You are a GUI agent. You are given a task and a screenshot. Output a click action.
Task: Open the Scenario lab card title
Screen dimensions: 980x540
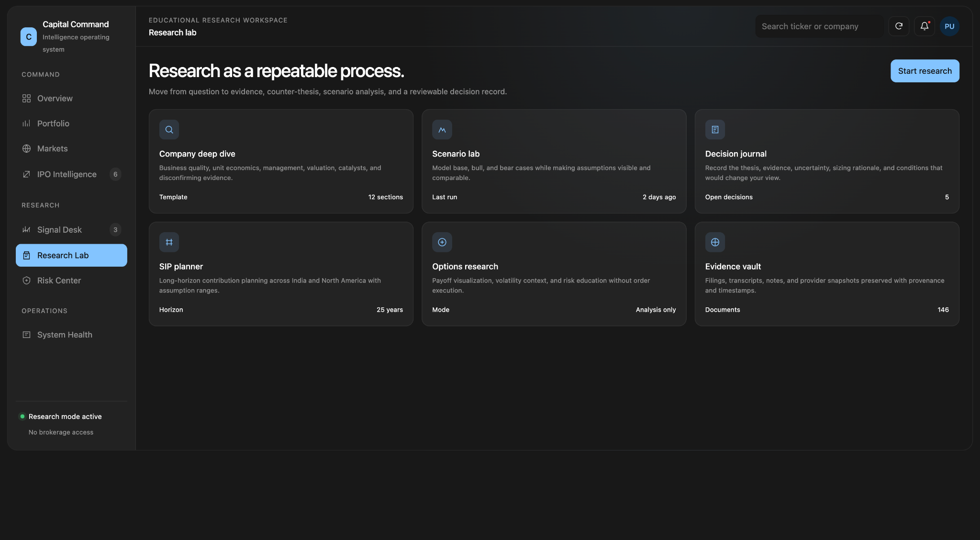click(x=456, y=154)
